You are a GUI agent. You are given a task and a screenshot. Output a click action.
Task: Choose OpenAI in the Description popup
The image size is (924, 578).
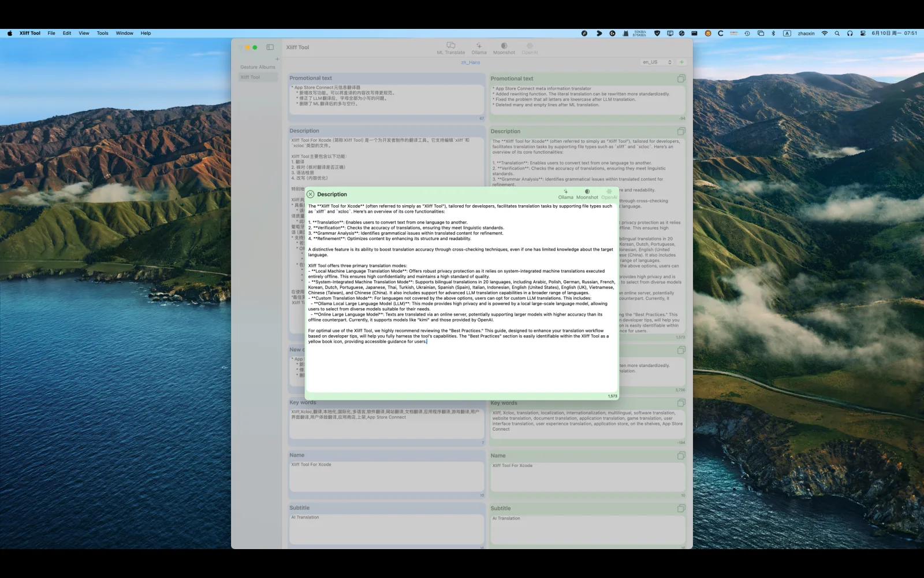pyautogui.click(x=609, y=194)
